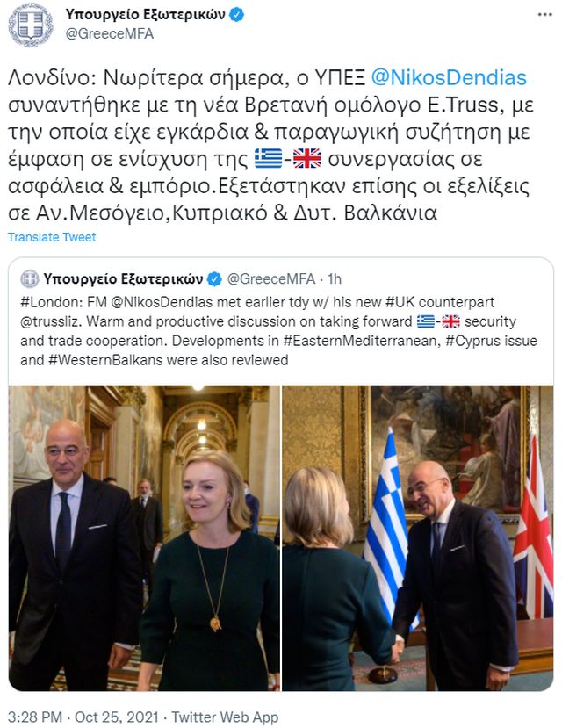Click the Twitter Web App source label
Viewport: 562px width, 728px height.
pos(225,717)
